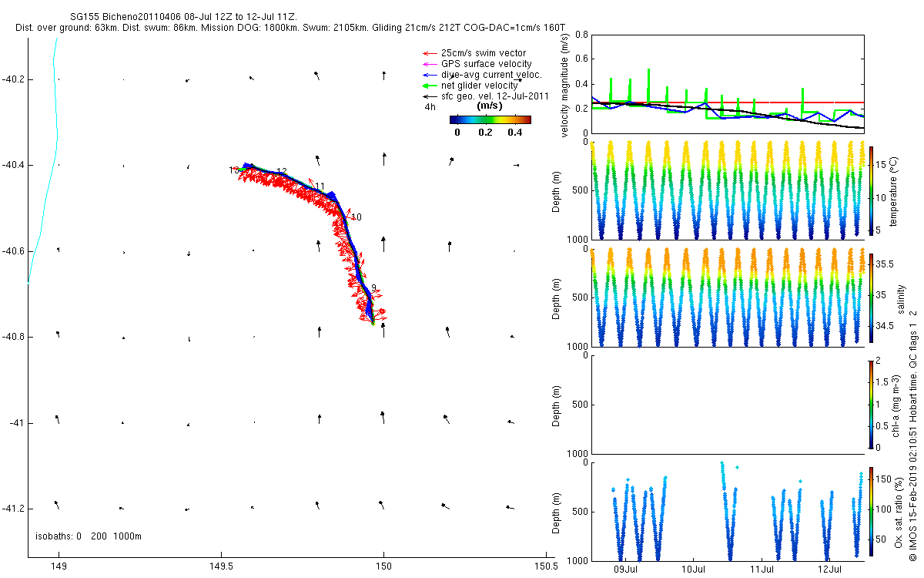Select legend entry 'net glider velocity'
924x578 pixels.
479,86
